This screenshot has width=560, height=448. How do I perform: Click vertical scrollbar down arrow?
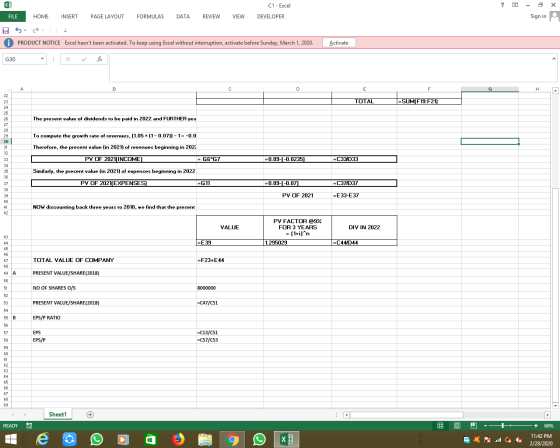[555, 406]
